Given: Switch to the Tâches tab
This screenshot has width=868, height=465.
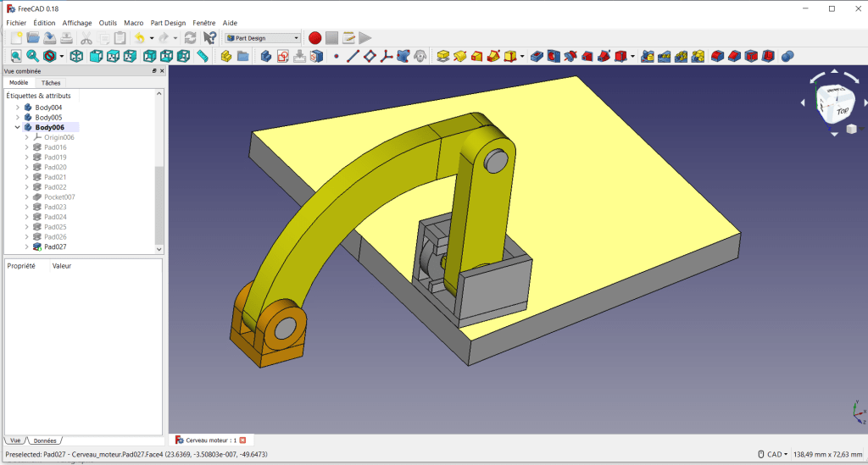Looking at the screenshot, I should (x=51, y=83).
